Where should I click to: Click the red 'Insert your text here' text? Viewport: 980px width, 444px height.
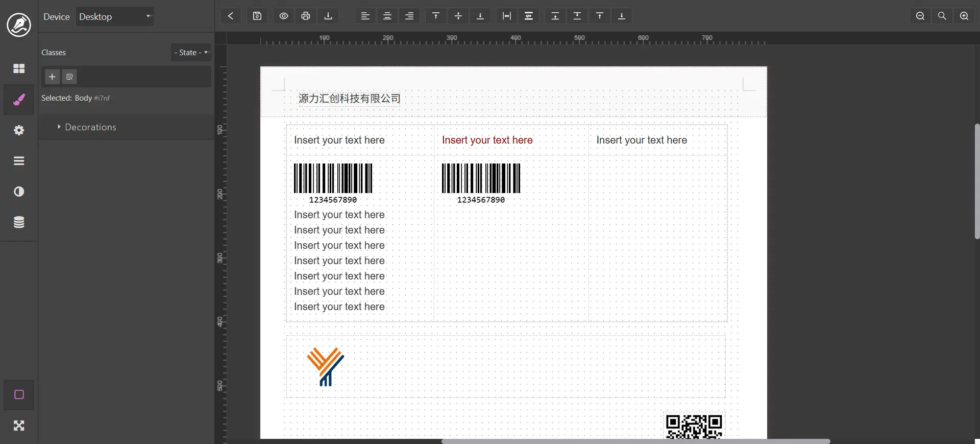pyautogui.click(x=487, y=140)
